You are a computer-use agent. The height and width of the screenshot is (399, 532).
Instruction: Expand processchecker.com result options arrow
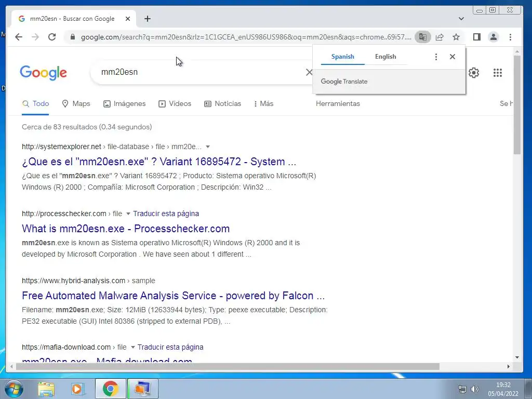pos(128,214)
